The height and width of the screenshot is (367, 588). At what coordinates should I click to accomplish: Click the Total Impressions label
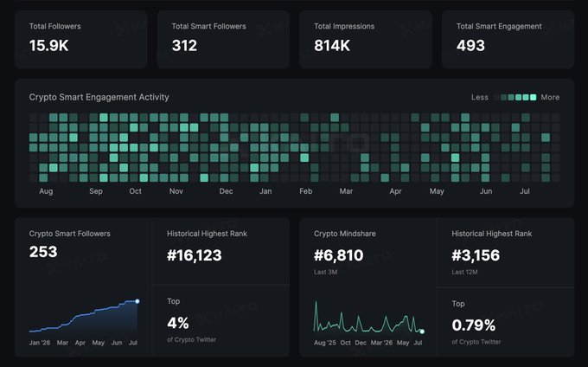(x=344, y=26)
